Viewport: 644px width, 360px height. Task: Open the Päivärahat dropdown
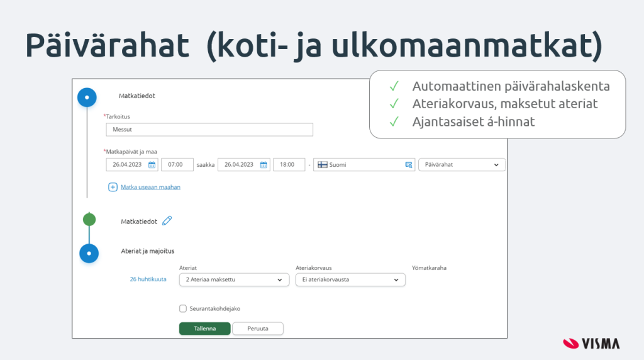click(462, 165)
